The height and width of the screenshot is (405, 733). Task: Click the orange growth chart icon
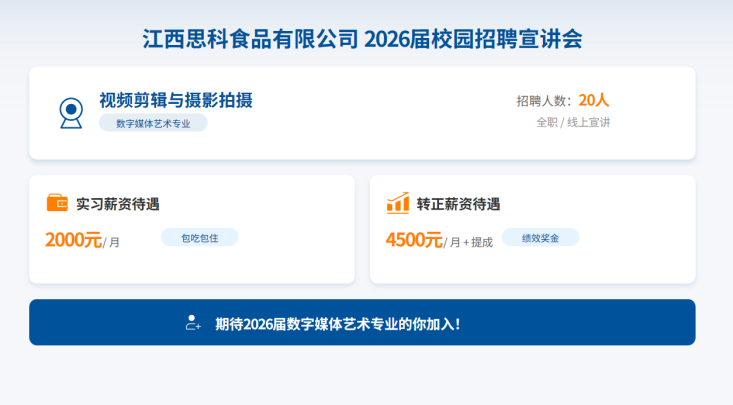398,203
